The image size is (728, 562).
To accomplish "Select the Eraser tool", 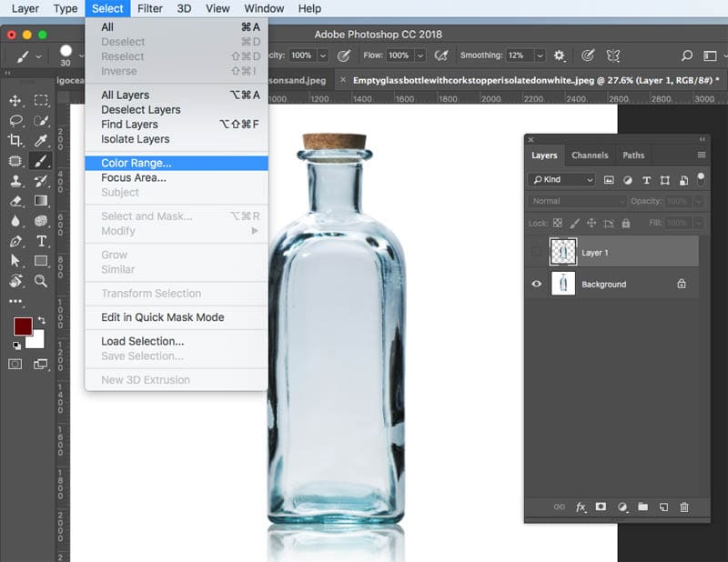I will pyautogui.click(x=15, y=201).
